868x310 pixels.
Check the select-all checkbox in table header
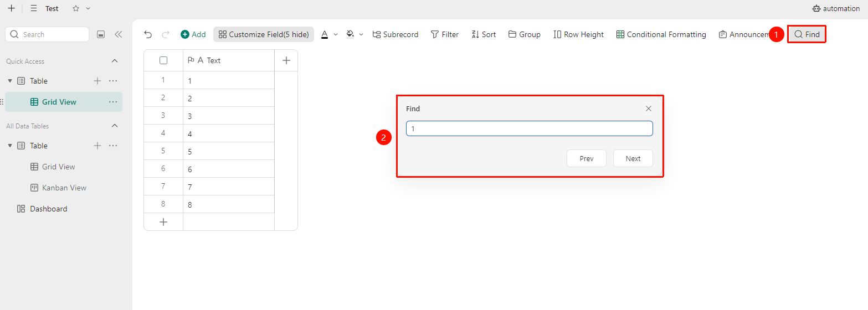pos(163,60)
